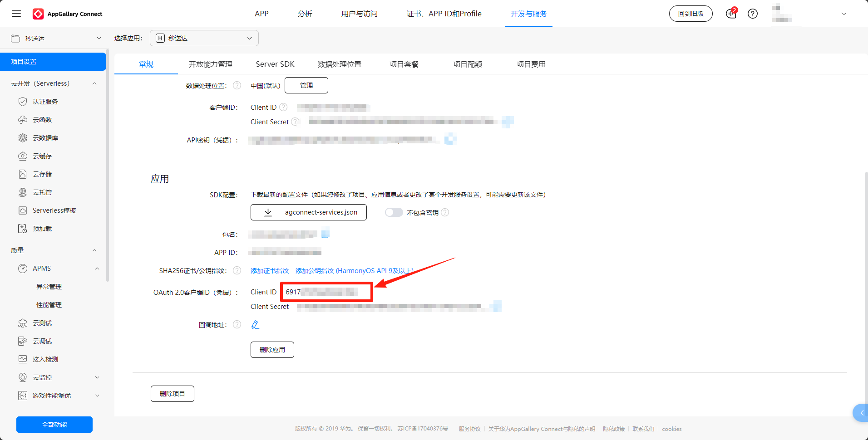Viewport: 868px width, 440px height.
Task: Open 联系我们 footer link
Action: point(643,429)
